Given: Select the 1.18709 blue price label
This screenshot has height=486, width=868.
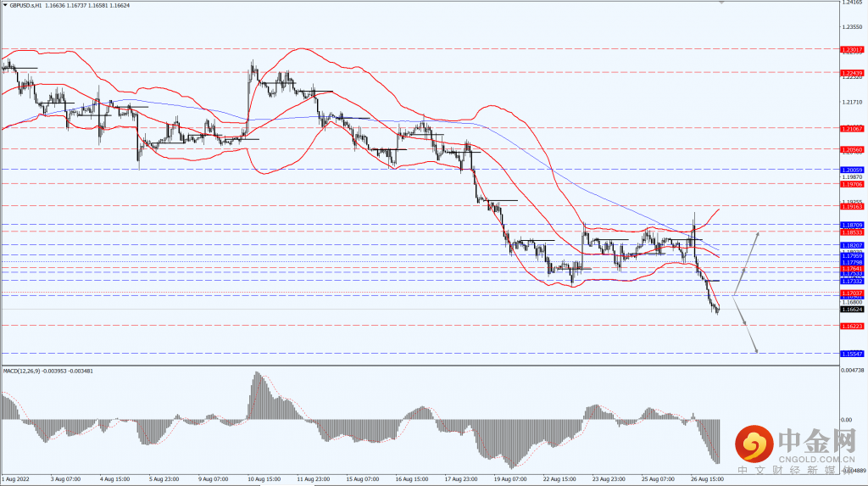Looking at the screenshot, I should tap(852, 226).
